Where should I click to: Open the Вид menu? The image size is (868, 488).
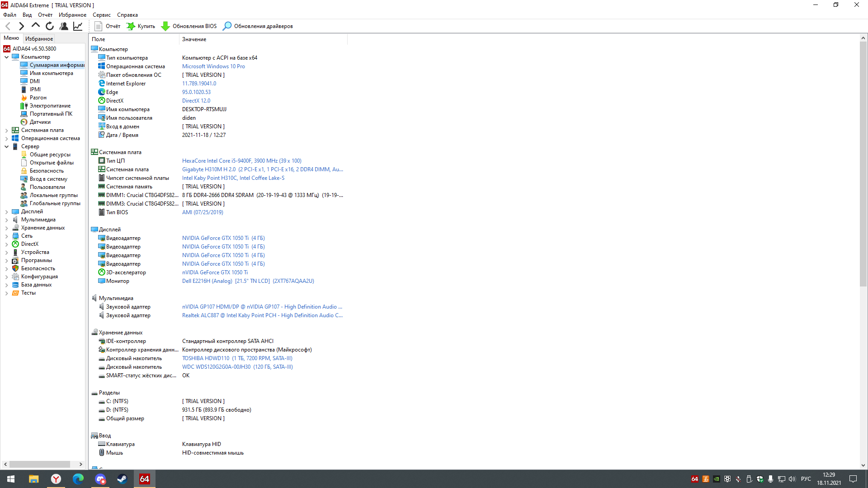point(27,15)
